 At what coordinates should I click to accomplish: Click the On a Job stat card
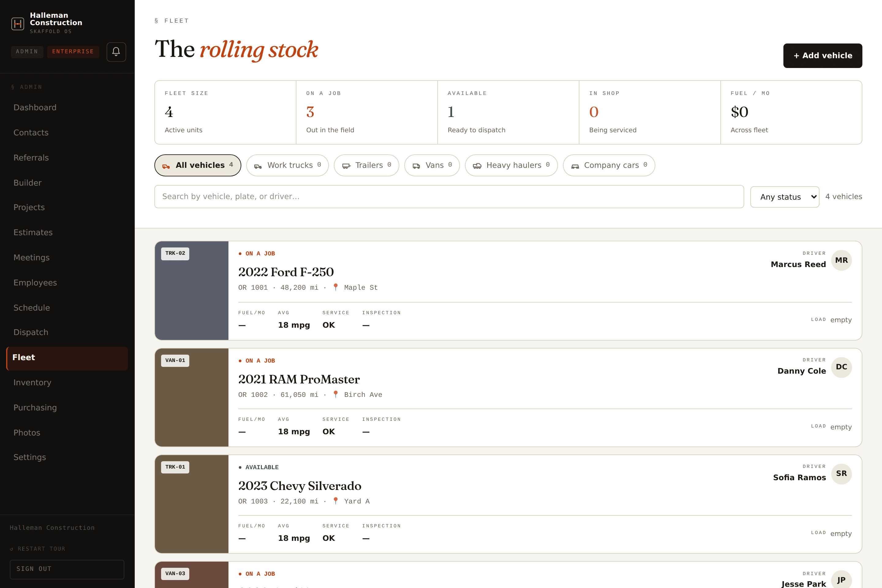click(x=367, y=112)
